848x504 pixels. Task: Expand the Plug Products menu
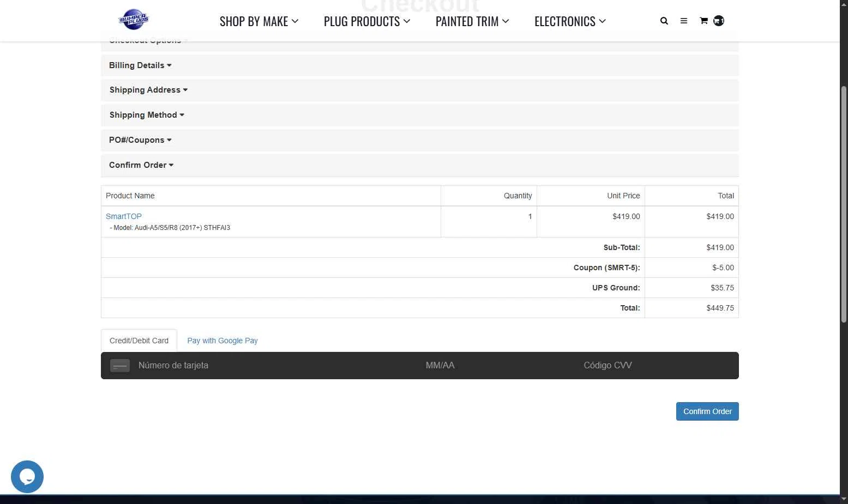tap(367, 21)
